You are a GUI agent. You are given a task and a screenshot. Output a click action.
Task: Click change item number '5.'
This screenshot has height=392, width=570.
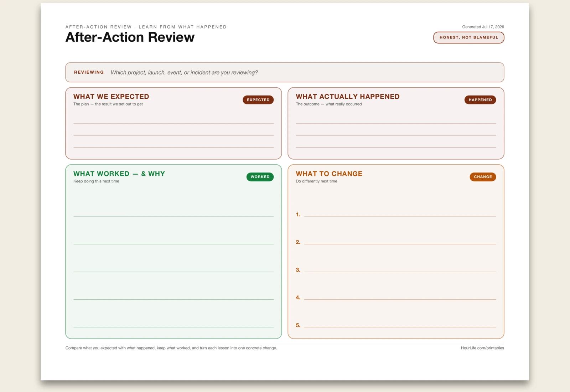tap(298, 325)
